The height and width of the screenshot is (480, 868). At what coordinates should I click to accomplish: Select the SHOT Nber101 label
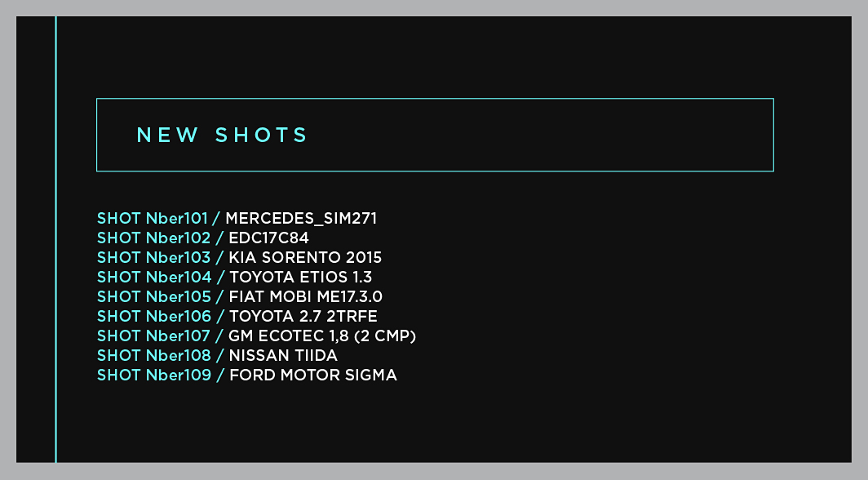pyautogui.click(x=153, y=218)
